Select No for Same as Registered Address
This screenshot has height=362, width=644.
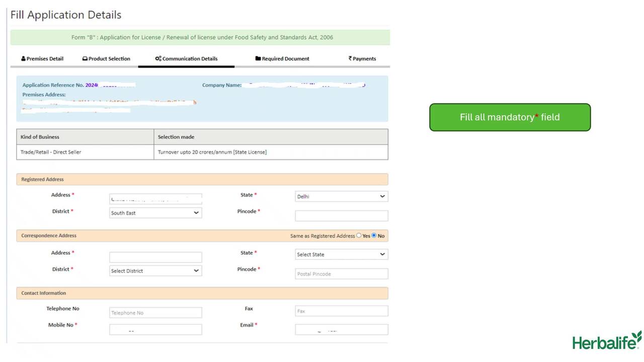[x=374, y=235]
